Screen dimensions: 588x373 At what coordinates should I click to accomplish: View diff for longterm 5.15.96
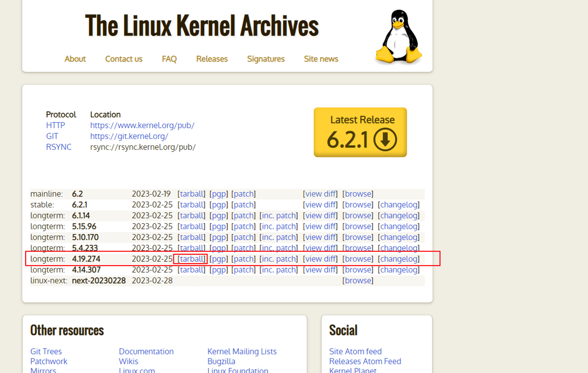click(320, 226)
